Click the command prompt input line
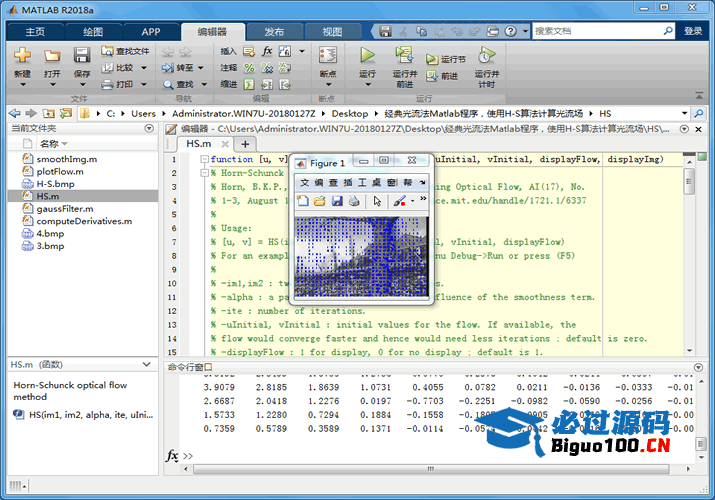715x500 pixels. (x=438, y=455)
